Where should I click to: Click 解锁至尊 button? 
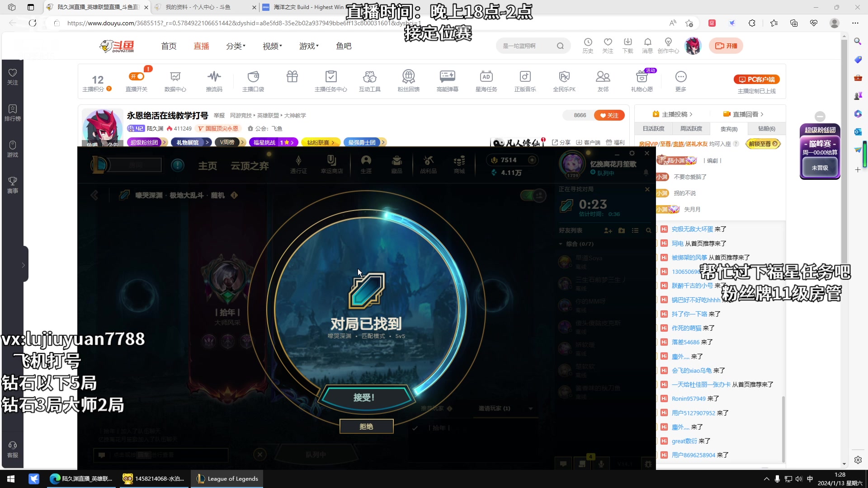[763, 144]
